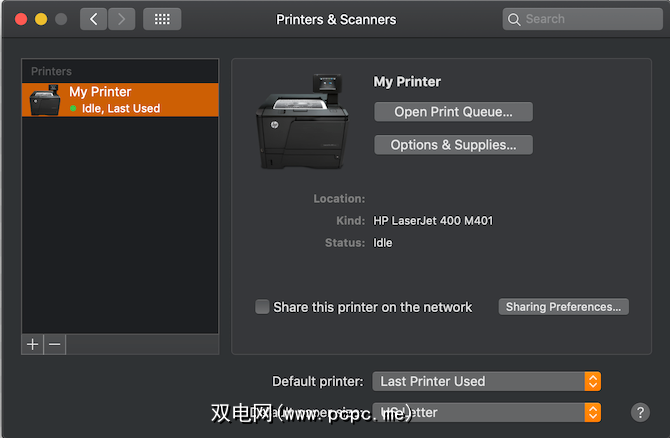Click the magnifier icon in search
The height and width of the screenshot is (438, 670).
[x=514, y=19]
